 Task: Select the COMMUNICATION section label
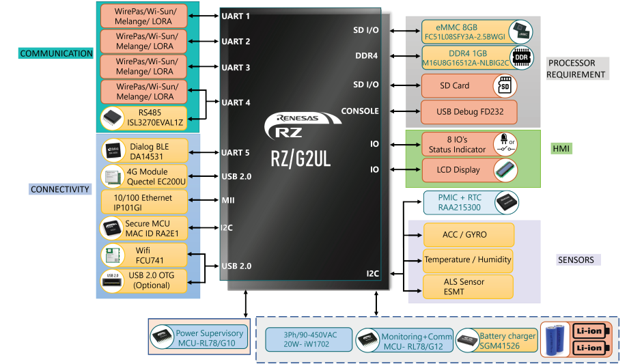pyautogui.click(x=56, y=53)
